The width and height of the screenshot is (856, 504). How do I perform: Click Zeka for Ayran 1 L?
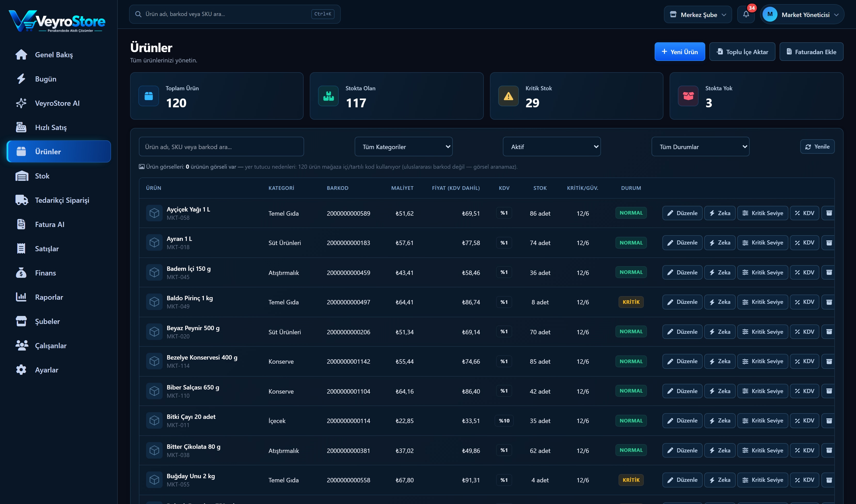(720, 242)
